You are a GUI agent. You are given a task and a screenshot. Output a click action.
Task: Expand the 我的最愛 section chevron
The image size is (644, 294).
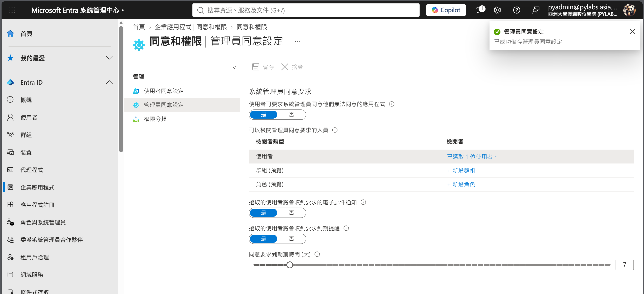[109, 58]
